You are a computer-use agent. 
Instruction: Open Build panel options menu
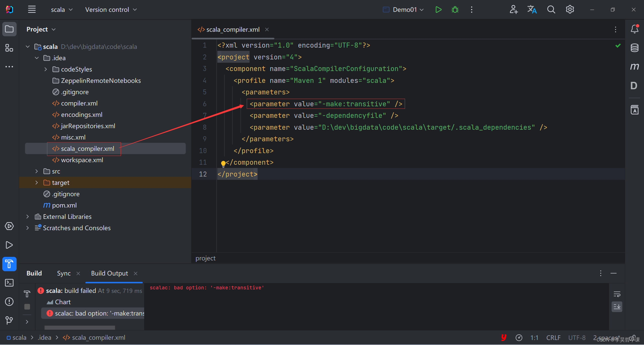coord(601,273)
